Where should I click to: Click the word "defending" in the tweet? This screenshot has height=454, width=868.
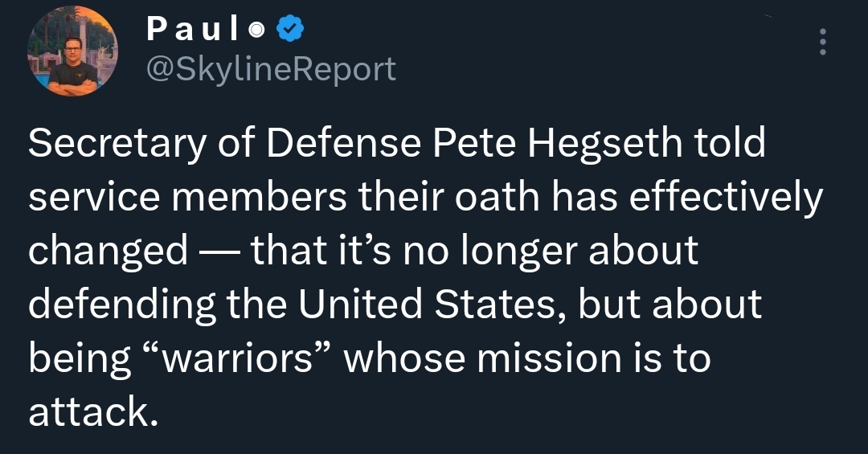(122, 305)
